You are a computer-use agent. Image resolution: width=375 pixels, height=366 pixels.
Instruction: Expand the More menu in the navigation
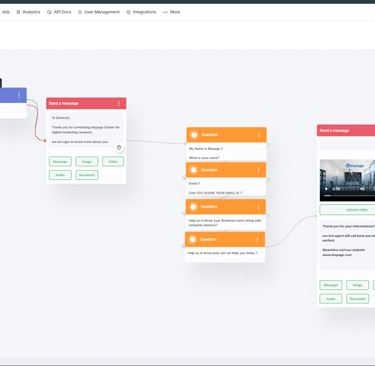click(171, 12)
